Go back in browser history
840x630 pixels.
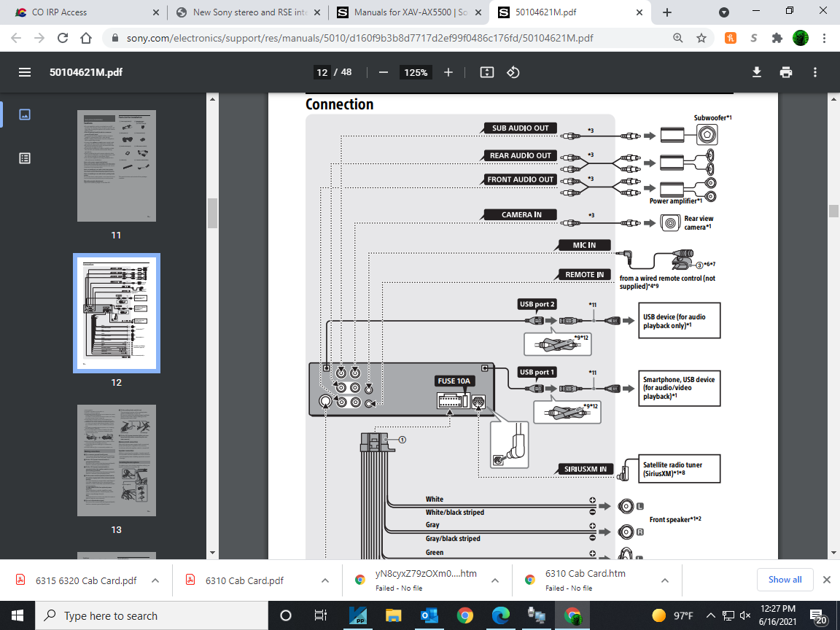16,38
